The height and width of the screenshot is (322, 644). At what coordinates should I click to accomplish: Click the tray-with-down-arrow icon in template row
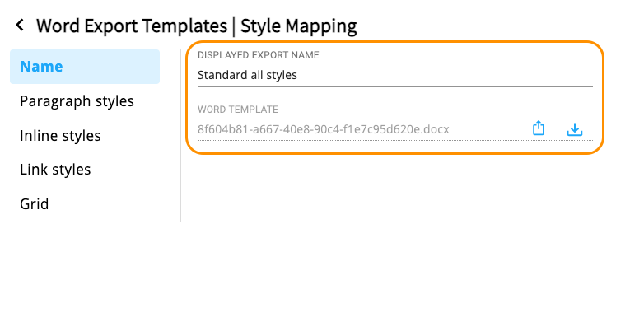click(x=575, y=129)
